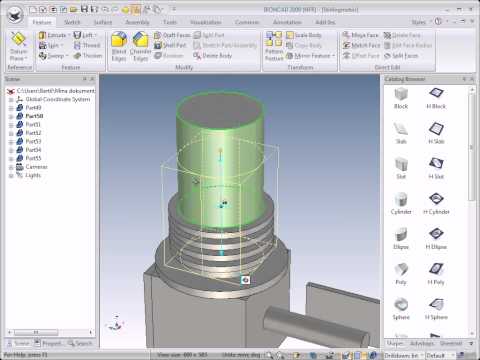The width and height of the screenshot is (480, 360).
Task: Select the H Sphere shape in catalog
Action: pyautogui.click(x=436, y=309)
